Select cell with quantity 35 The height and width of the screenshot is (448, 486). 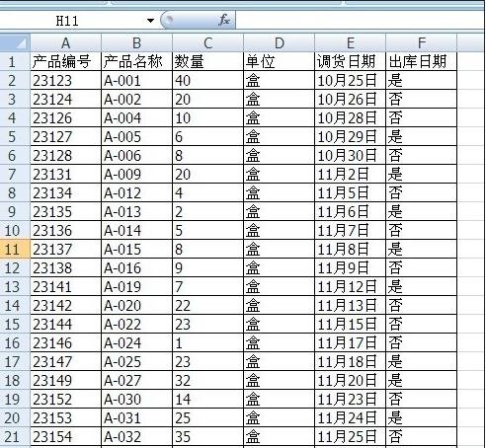tap(208, 436)
